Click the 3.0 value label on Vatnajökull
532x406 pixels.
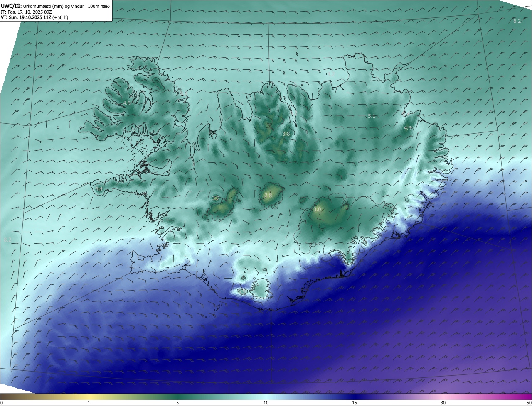(317, 210)
